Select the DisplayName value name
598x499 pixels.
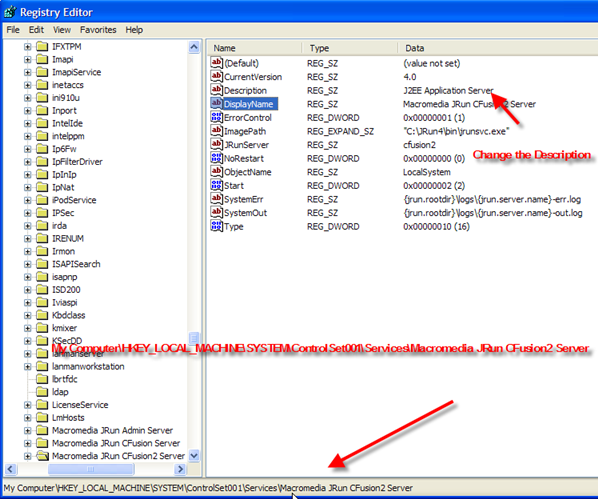[248, 104]
